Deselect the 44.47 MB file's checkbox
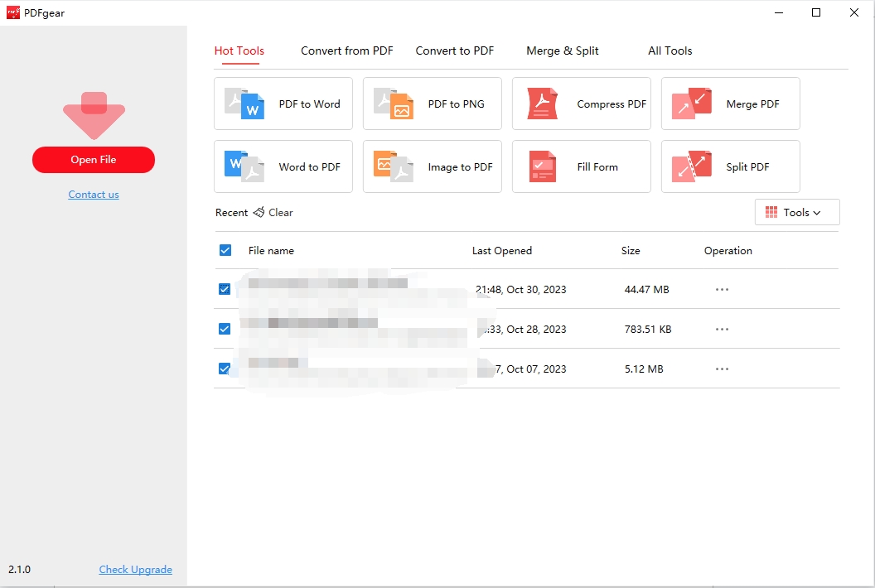The width and height of the screenshot is (875, 588). [225, 289]
